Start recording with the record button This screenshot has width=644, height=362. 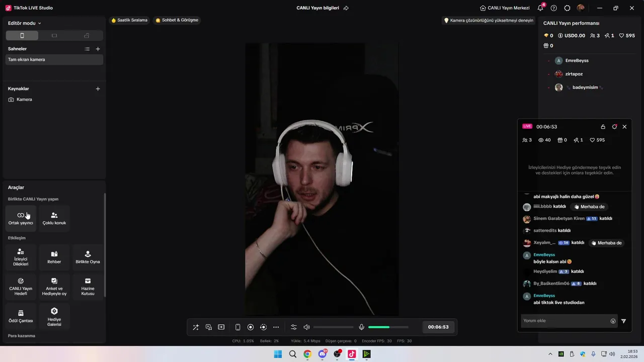251,327
